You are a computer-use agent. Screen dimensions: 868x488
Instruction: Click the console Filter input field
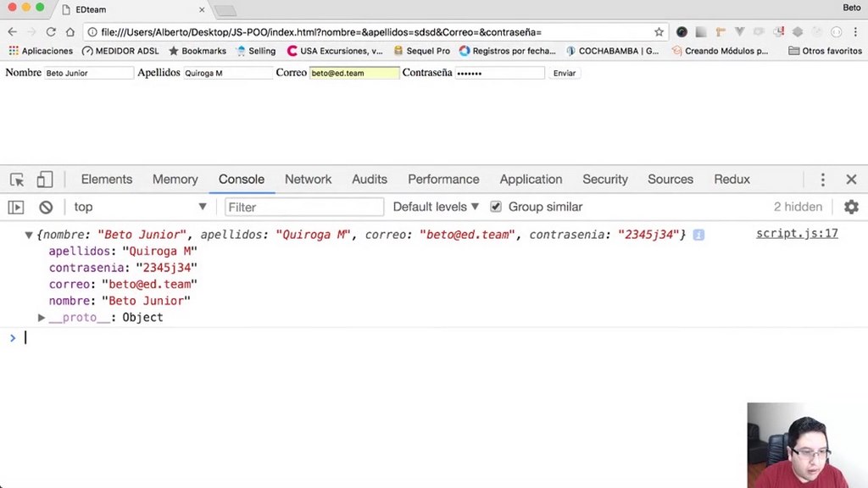click(x=303, y=207)
